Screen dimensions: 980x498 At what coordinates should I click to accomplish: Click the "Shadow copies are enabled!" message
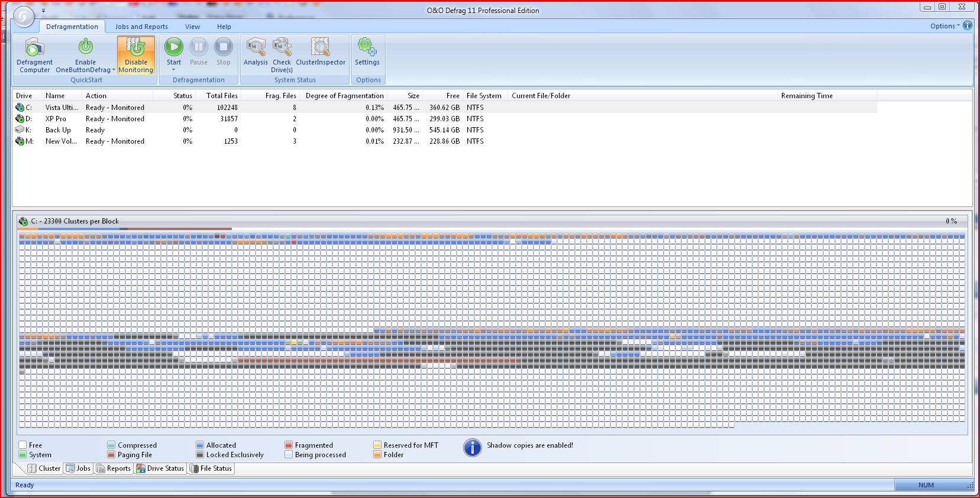pos(530,445)
